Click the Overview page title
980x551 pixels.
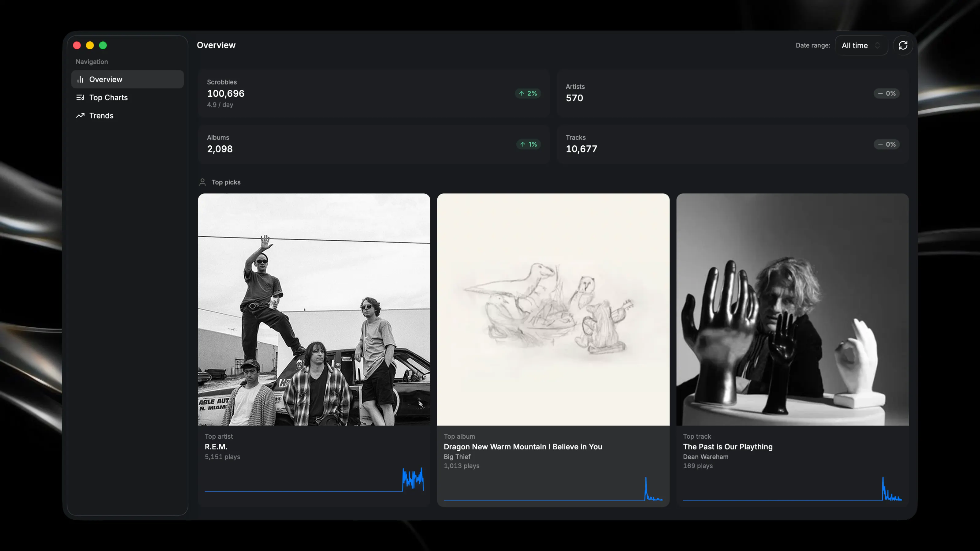coord(216,45)
